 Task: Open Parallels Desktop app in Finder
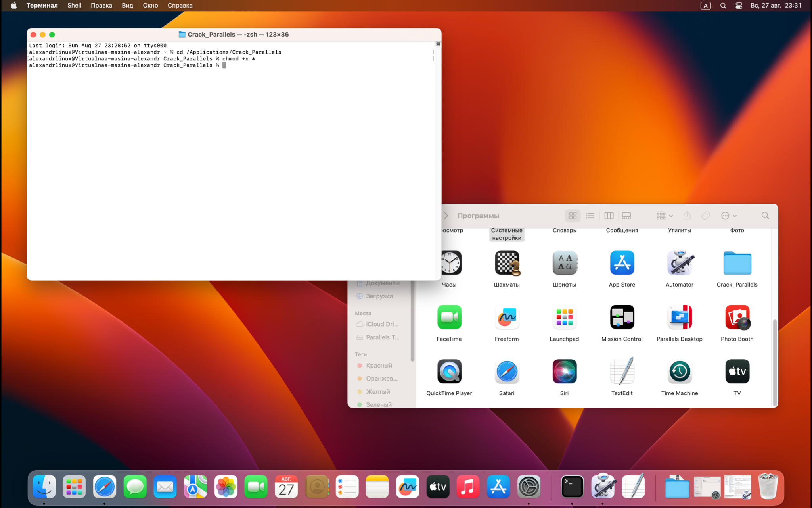click(680, 317)
